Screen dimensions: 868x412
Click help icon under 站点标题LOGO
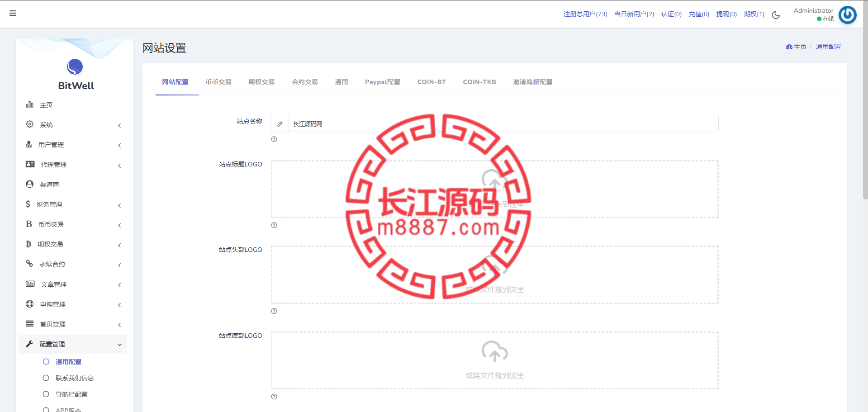click(274, 225)
